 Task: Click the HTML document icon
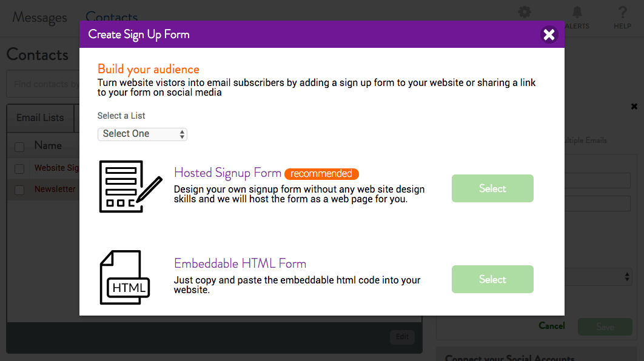(x=125, y=277)
